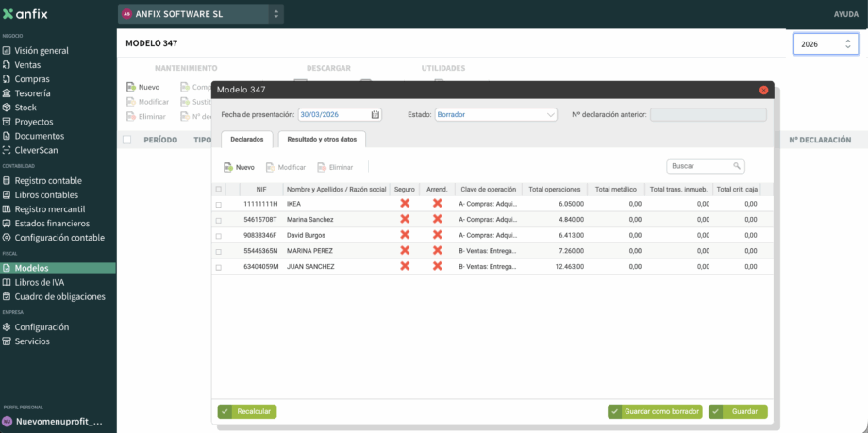Check the checkbox for the IKEA row
The height and width of the screenshot is (433, 868).
[x=219, y=204]
